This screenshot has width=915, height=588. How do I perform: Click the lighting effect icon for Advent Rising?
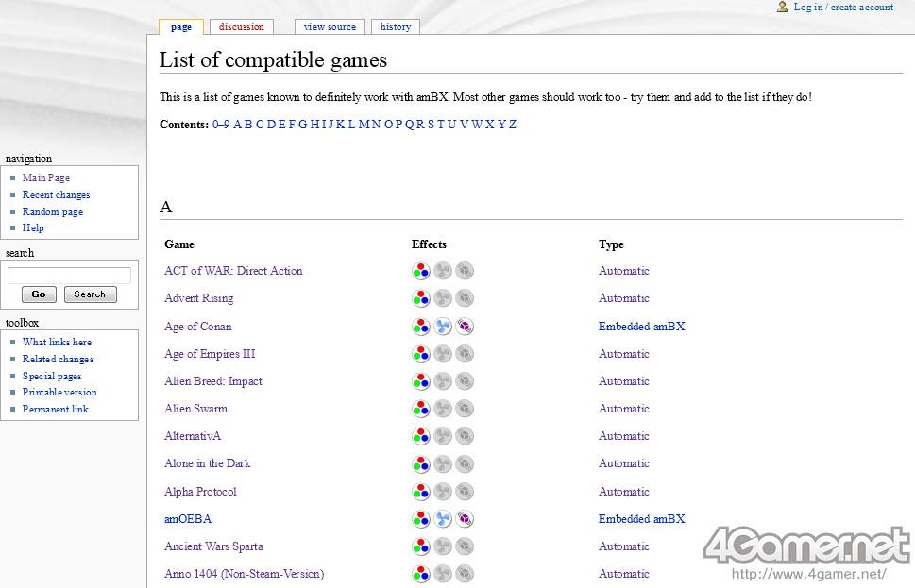[421, 298]
